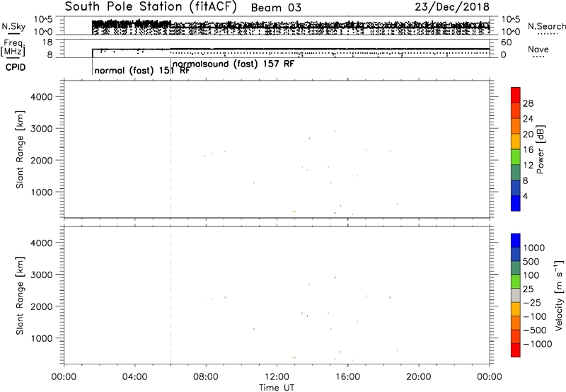Click the 'Freq. [MHz]' axis label
Image resolution: width=566 pixels, height=392 pixels.
13,48
